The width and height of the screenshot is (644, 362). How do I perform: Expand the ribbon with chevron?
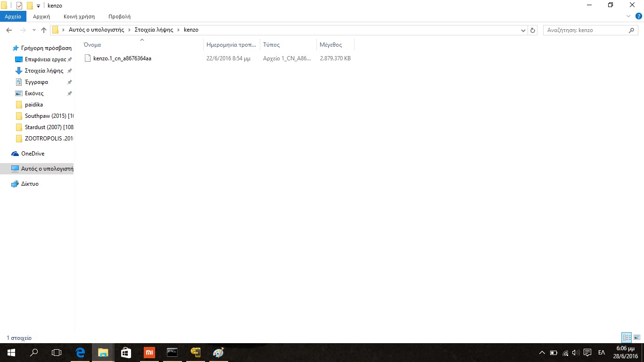click(x=628, y=16)
